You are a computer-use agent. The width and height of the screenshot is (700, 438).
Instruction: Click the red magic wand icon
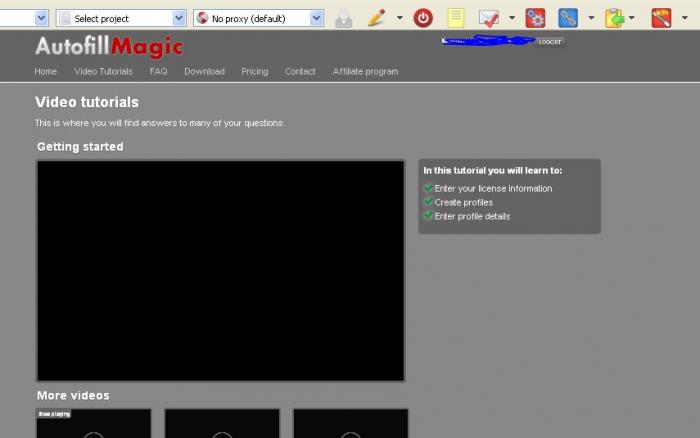661,18
